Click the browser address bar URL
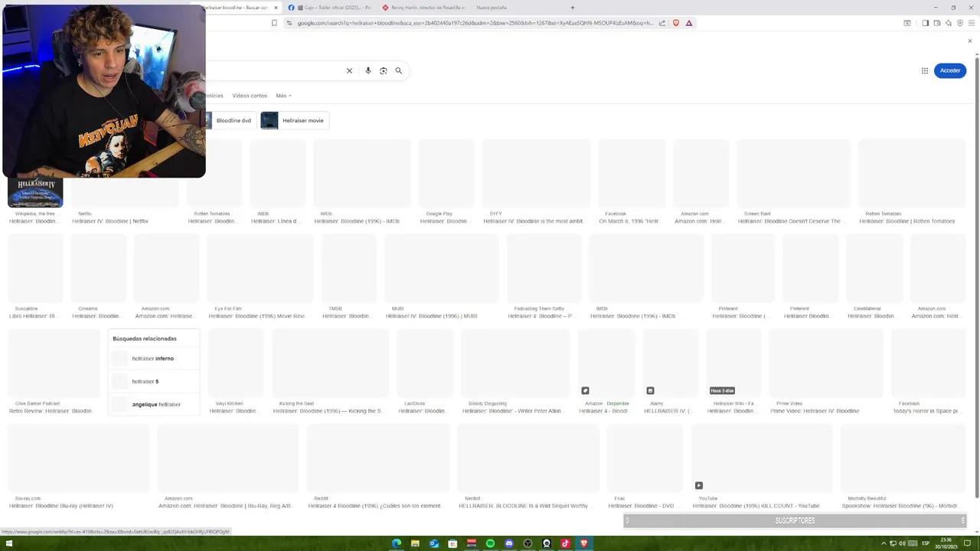 [x=475, y=23]
